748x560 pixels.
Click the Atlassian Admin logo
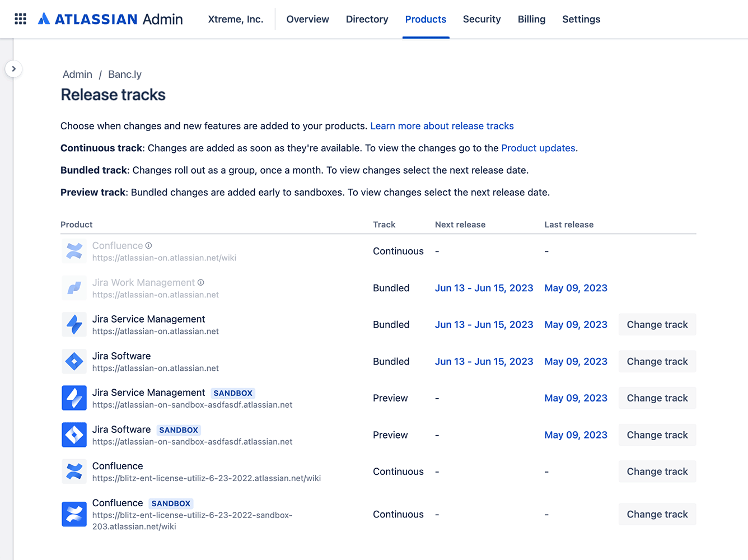[110, 19]
